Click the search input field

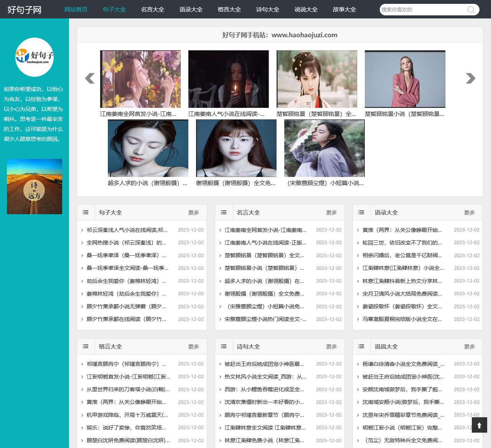(422, 10)
